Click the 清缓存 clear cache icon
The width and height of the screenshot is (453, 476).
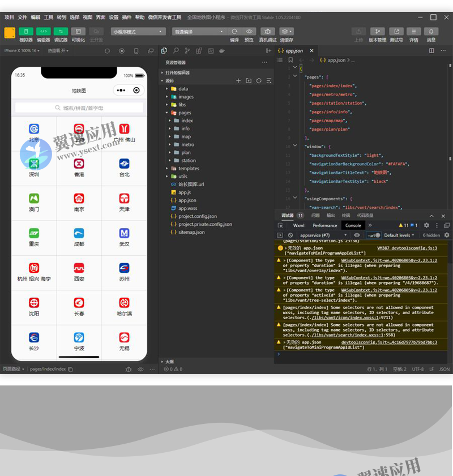click(x=287, y=32)
